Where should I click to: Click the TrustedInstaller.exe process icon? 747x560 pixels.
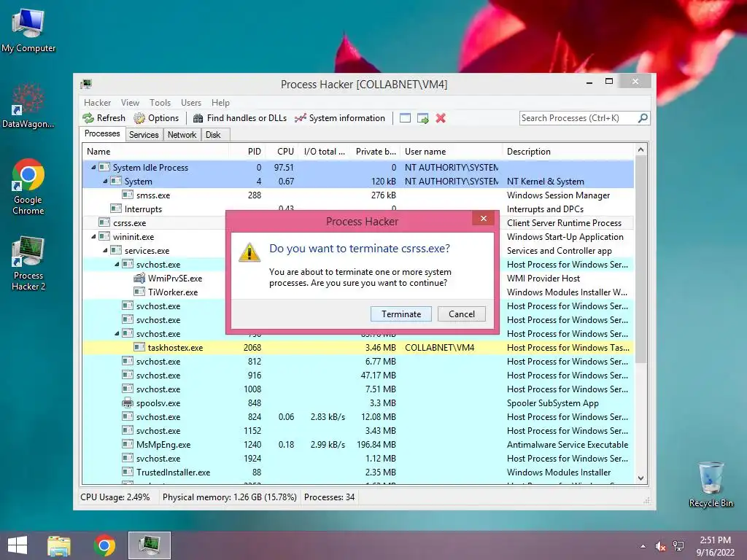click(x=127, y=472)
